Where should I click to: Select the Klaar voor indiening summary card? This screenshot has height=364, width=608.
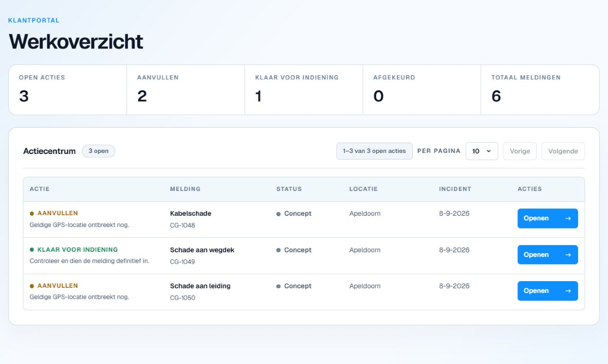click(304, 90)
